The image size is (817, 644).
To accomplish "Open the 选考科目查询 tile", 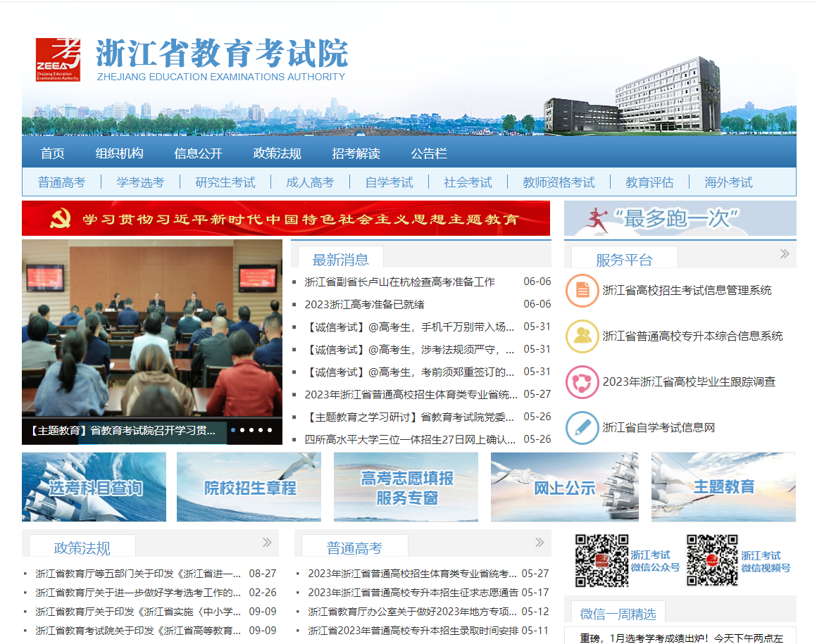I will (94, 487).
